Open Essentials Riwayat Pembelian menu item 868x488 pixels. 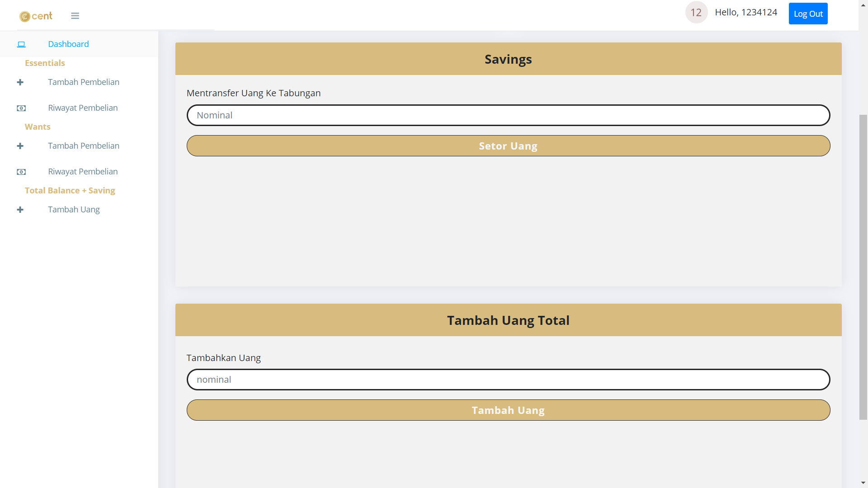coord(83,108)
